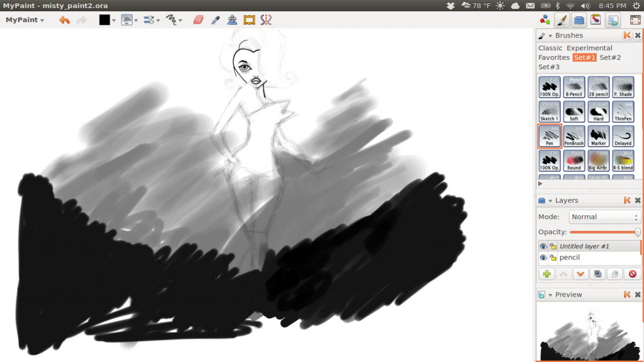Open the color selector triangle icon
The image size is (644, 362).
545,20
